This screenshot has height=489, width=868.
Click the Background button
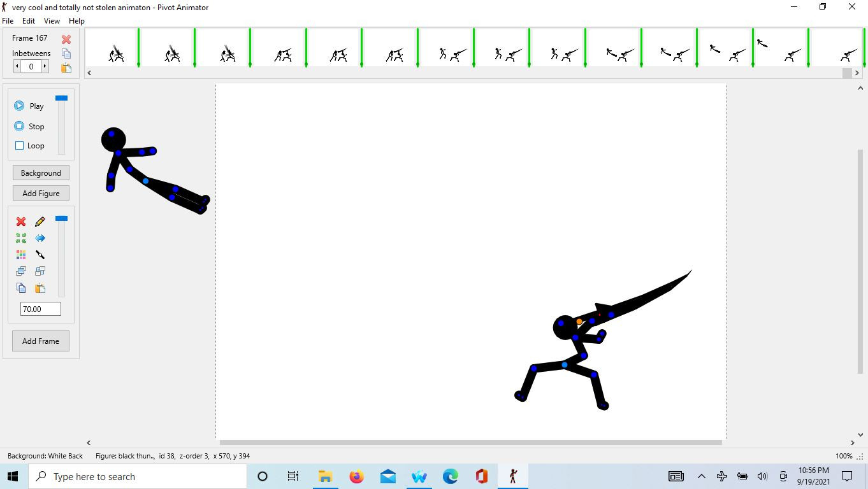41,173
